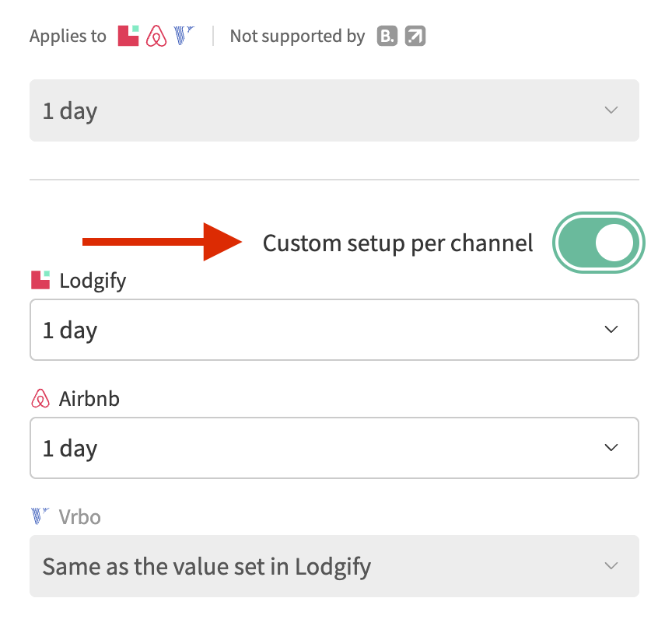Open the Vrbo Same as Lodgify dropdown

tap(334, 566)
